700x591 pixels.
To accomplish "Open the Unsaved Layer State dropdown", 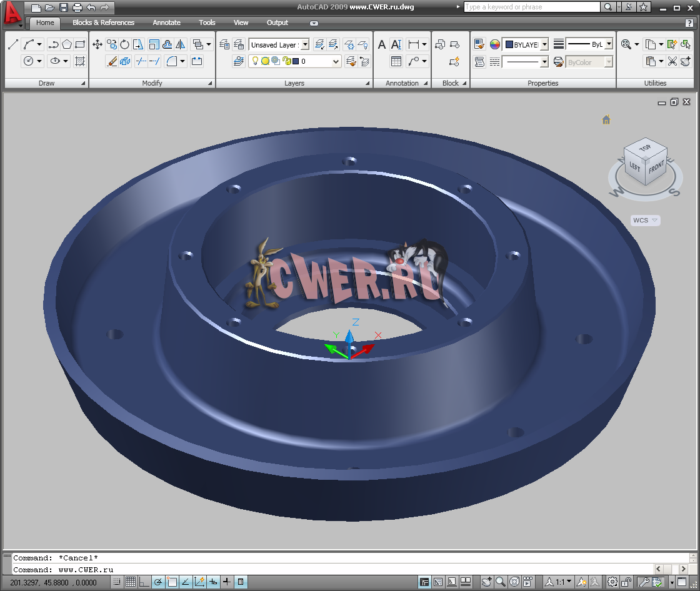I will (305, 45).
